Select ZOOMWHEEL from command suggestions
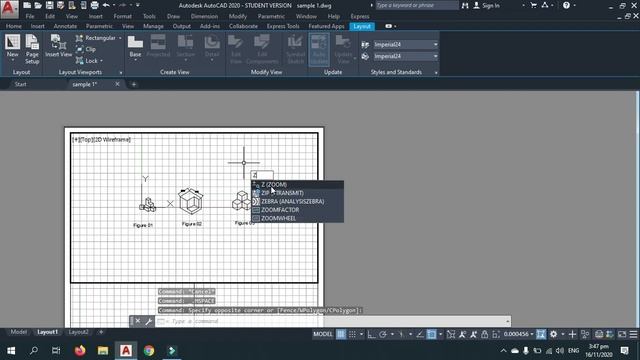 [x=298, y=218]
